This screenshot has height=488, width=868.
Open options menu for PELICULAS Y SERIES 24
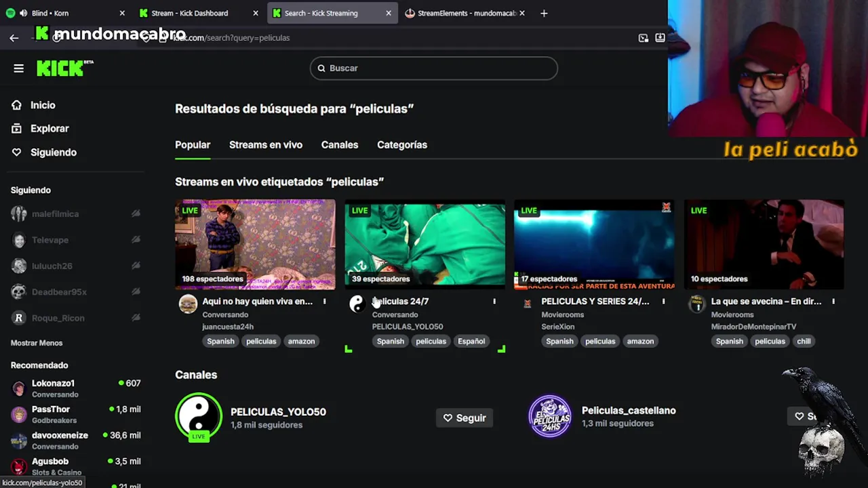pos(663,302)
